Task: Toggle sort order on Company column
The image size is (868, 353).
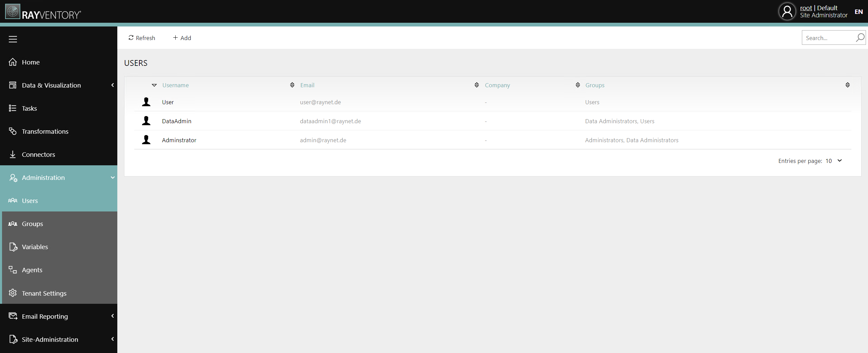Action: [x=577, y=85]
